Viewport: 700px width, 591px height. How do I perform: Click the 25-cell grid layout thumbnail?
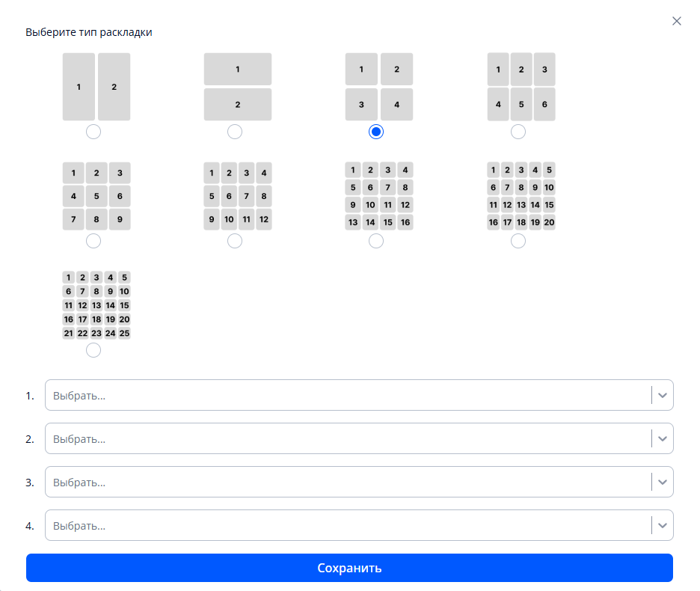coord(96,305)
